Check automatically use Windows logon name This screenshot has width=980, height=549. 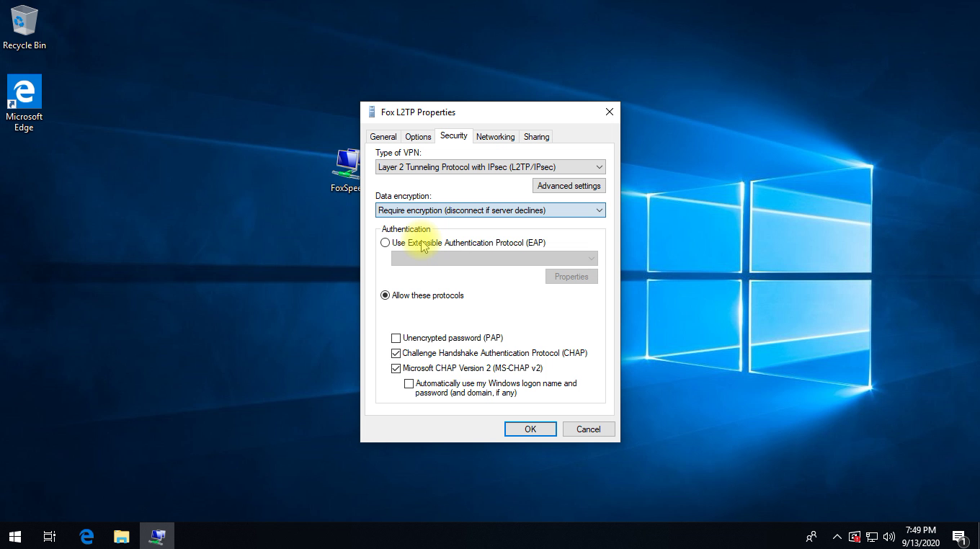coord(409,384)
